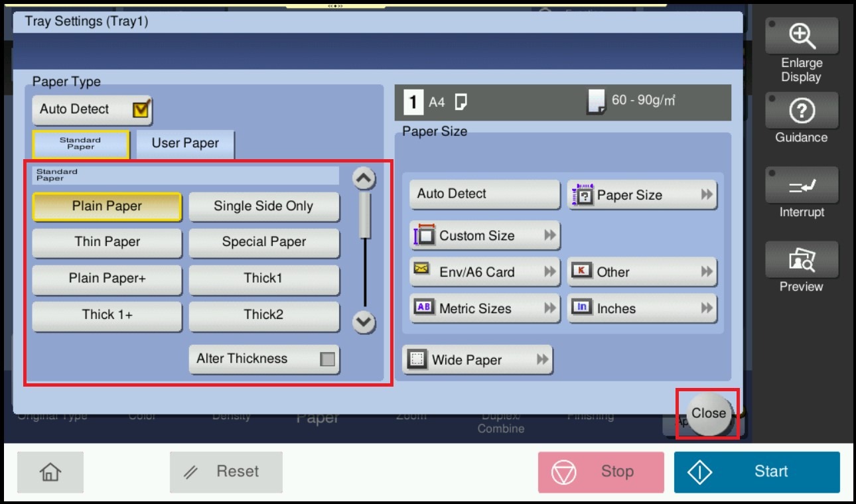
Task: Expand the Inches size list
Action: pos(642,308)
